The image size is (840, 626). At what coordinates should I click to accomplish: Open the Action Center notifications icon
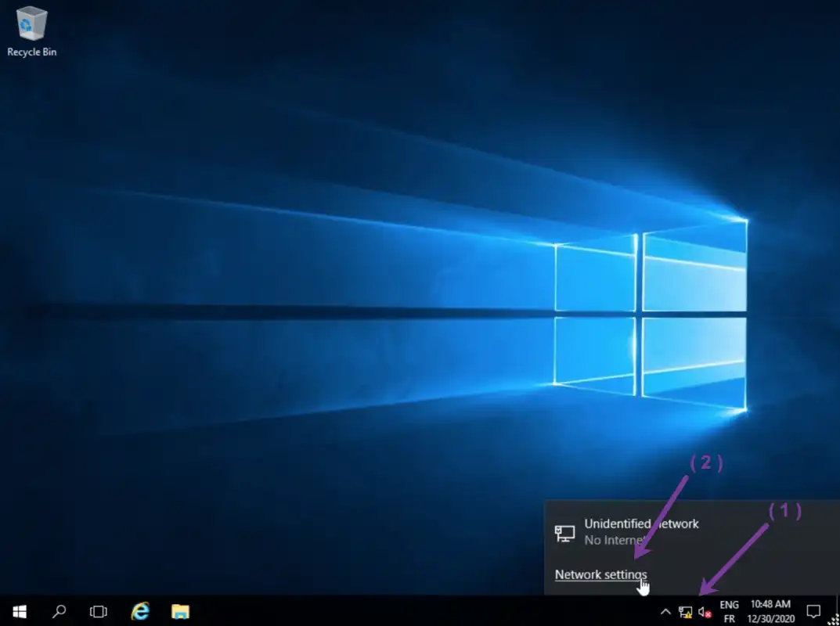tap(813, 611)
